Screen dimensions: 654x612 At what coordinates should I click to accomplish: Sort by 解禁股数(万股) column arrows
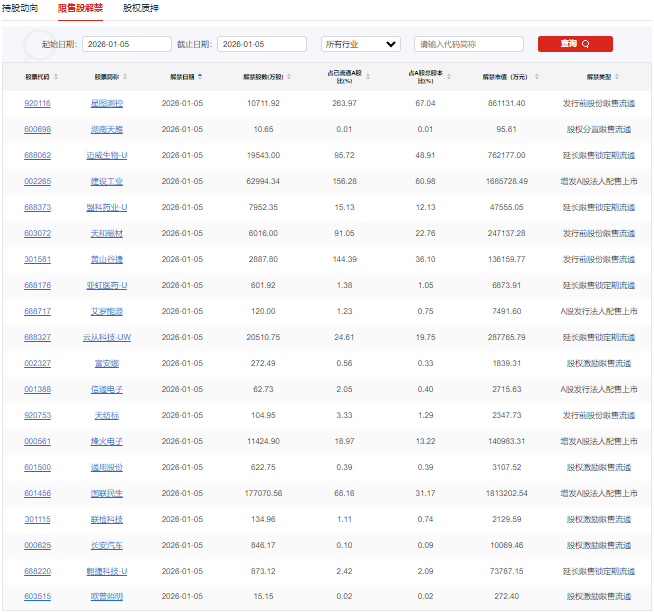click(x=288, y=77)
